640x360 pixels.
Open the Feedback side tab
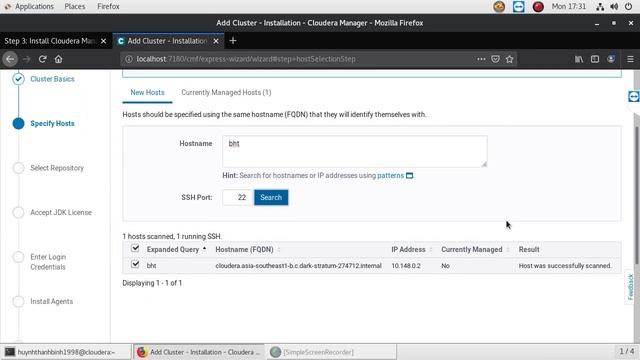(x=631, y=287)
